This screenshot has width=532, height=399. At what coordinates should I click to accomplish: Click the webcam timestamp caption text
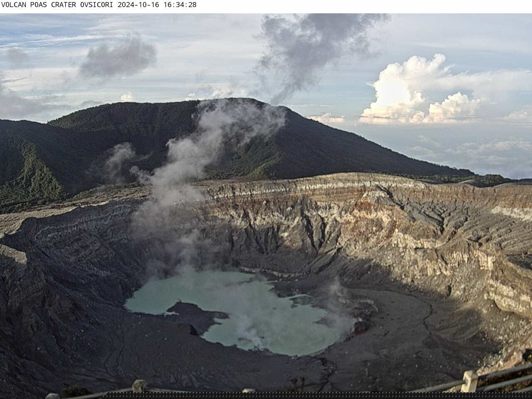click(x=99, y=5)
